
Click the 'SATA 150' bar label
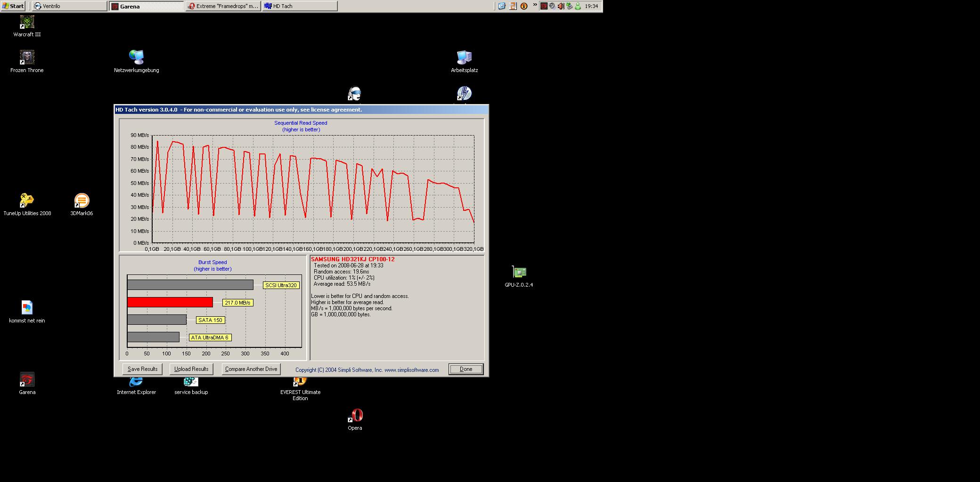(x=210, y=320)
